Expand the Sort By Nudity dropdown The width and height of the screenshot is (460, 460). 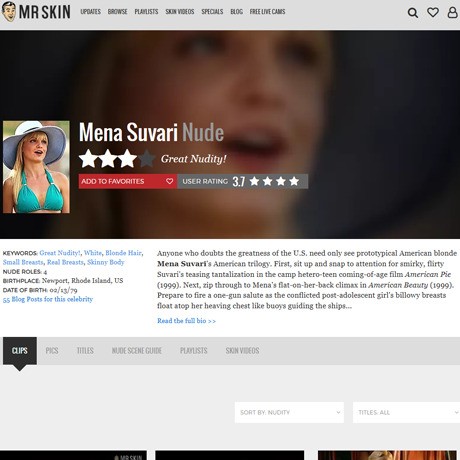tap(289, 412)
